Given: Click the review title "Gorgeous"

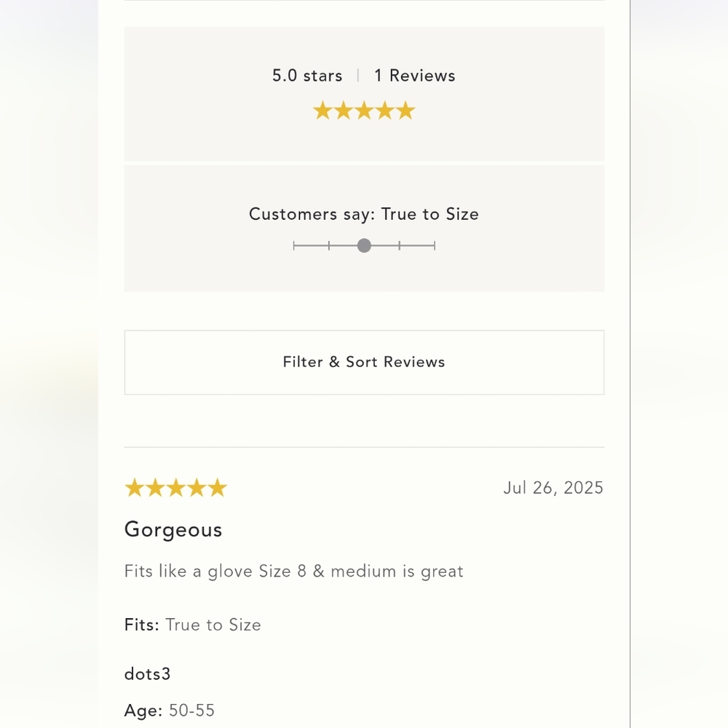Looking at the screenshot, I should (173, 529).
